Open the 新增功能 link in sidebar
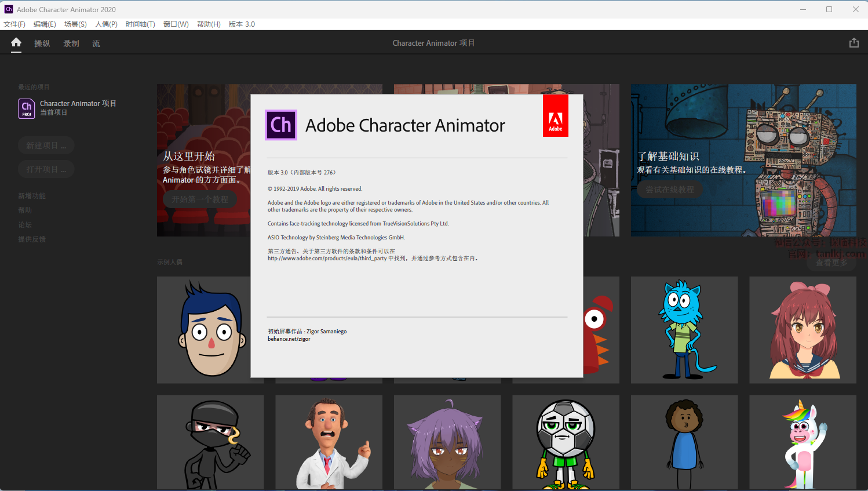Image resolution: width=868 pixels, height=491 pixels. (x=32, y=196)
